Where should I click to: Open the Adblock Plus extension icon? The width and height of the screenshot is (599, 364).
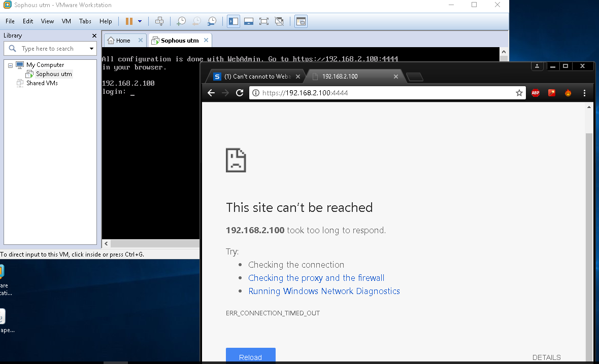click(536, 93)
